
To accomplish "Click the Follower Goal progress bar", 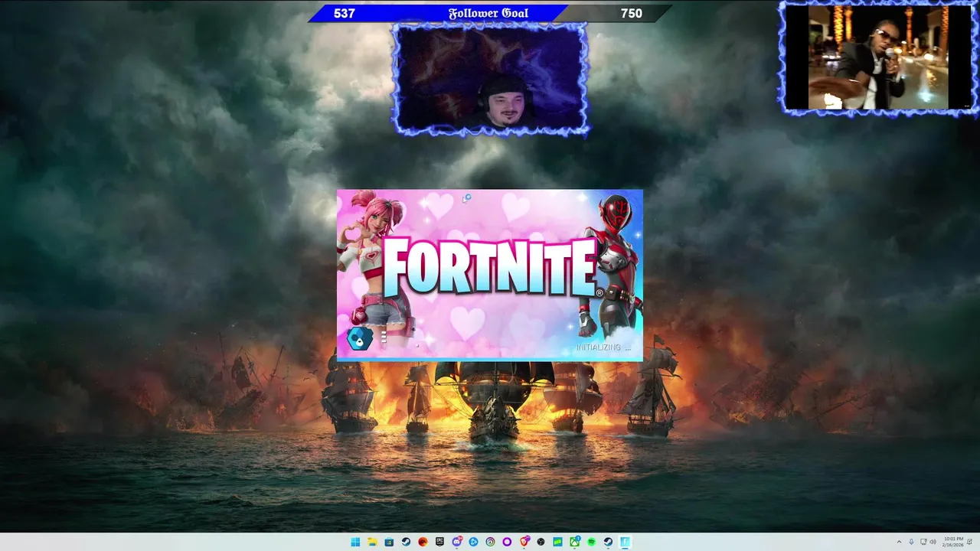I will [490, 13].
